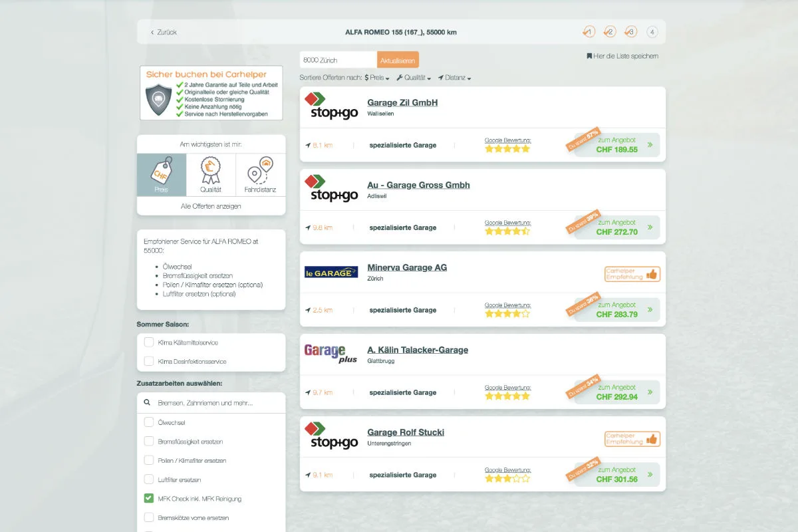Click stop+go logo of Garage Rolf Stucki
Image resolution: width=798 pixels, height=532 pixels.
coord(331,436)
